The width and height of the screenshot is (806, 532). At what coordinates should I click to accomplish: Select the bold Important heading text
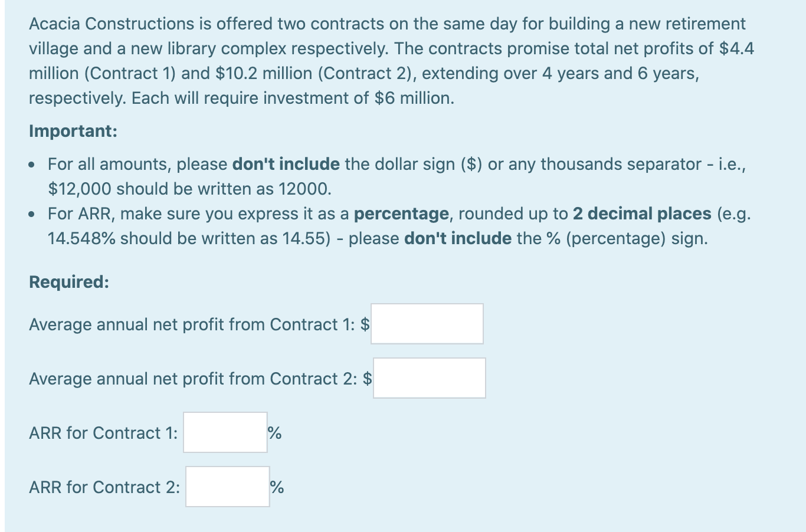pos(72,131)
